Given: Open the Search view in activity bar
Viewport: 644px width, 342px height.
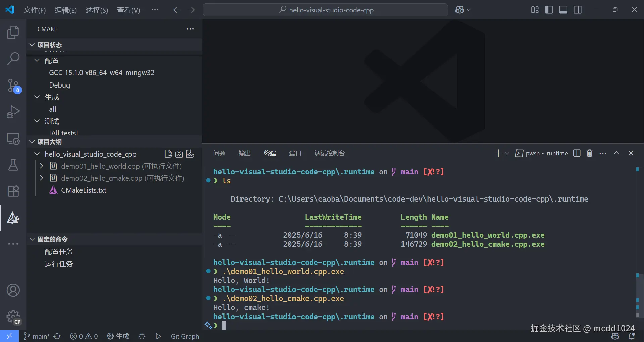Looking at the screenshot, I should [x=13, y=59].
